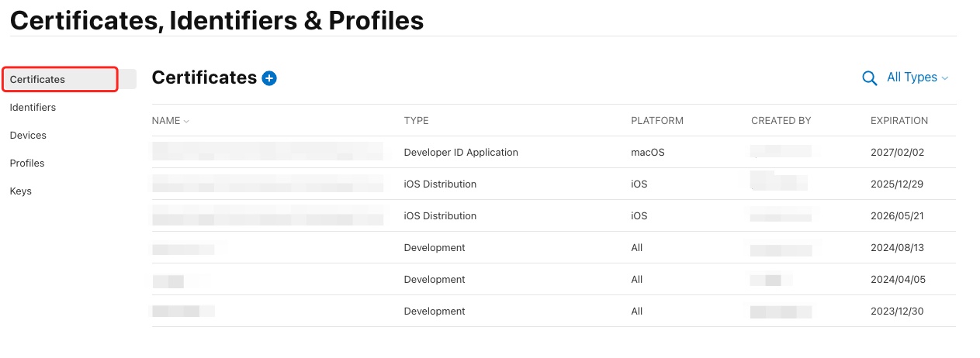Open the Identifiers section

click(33, 108)
